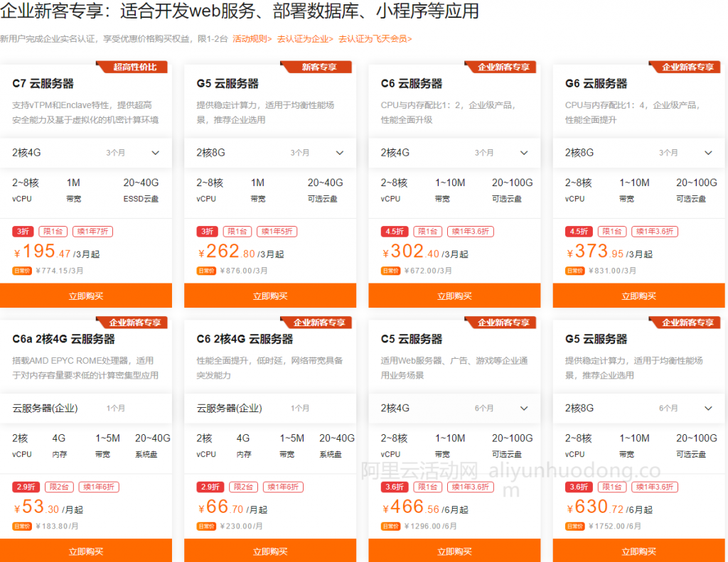The image size is (728, 562).
Task: Click the 支持vTPM和Enclave特性 description
Action: 85,112
